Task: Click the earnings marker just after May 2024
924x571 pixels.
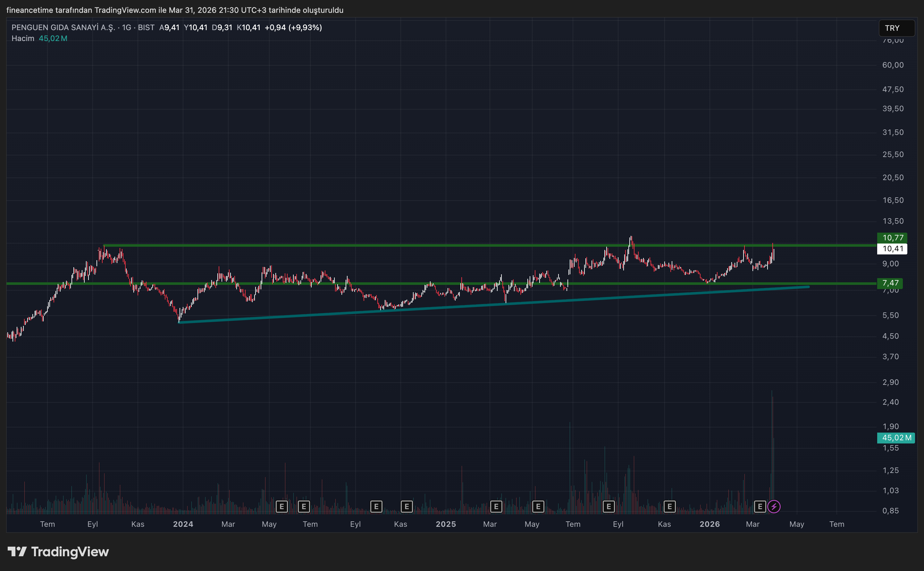Action: (x=281, y=506)
